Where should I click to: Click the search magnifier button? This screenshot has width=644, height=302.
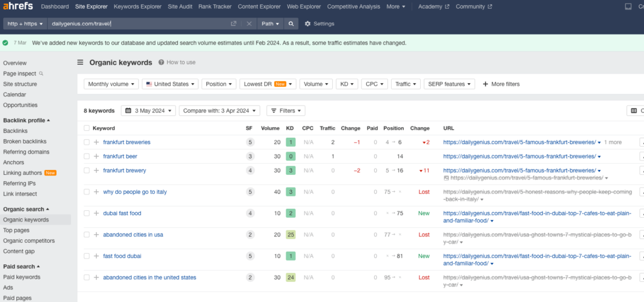click(291, 24)
